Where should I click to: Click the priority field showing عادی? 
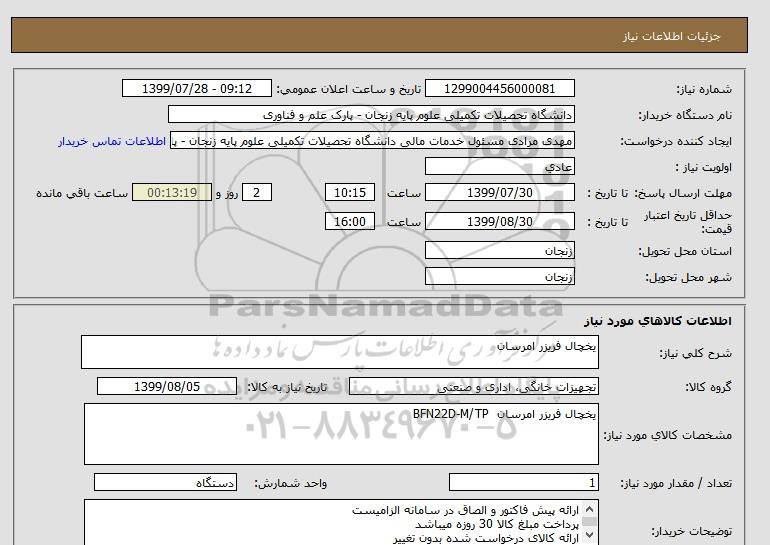(x=499, y=166)
